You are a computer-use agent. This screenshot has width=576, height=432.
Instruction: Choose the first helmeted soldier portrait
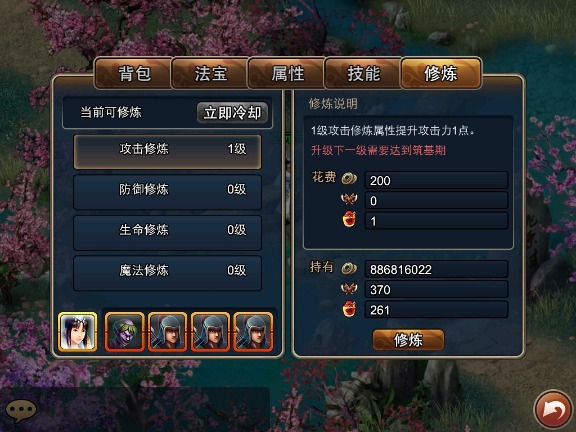[x=167, y=332]
